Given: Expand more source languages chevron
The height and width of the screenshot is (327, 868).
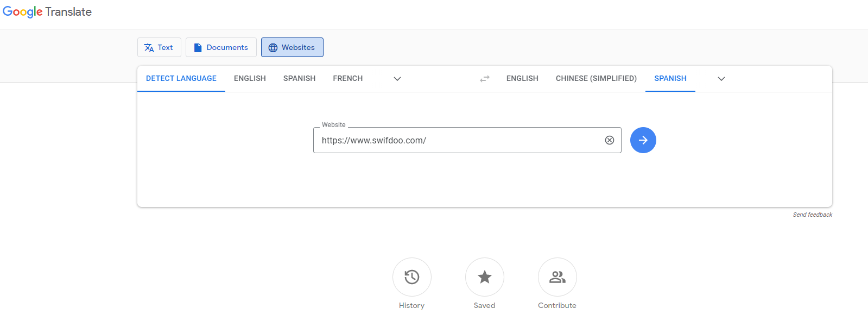Looking at the screenshot, I should pyautogui.click(x=397, y=79).
